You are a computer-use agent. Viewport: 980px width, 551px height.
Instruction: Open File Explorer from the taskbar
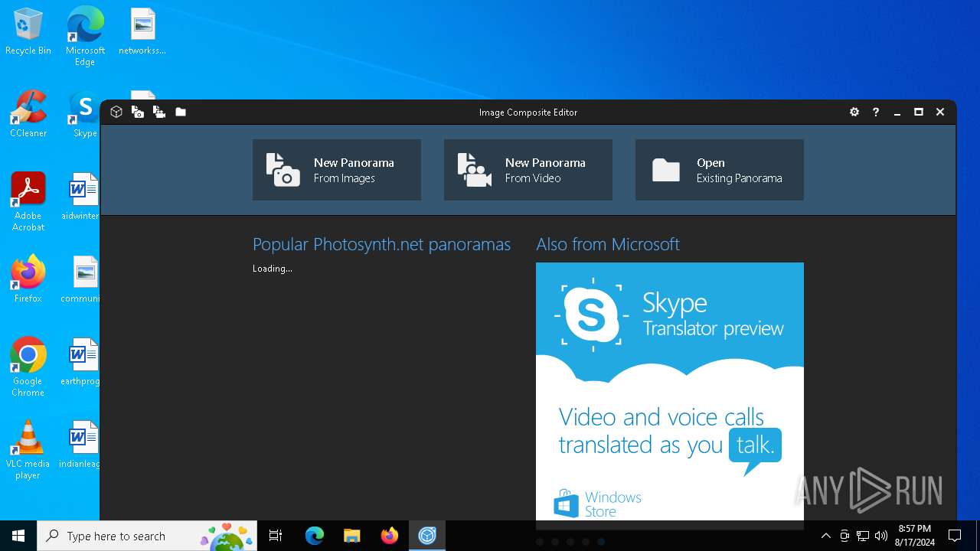click(351, 536)
